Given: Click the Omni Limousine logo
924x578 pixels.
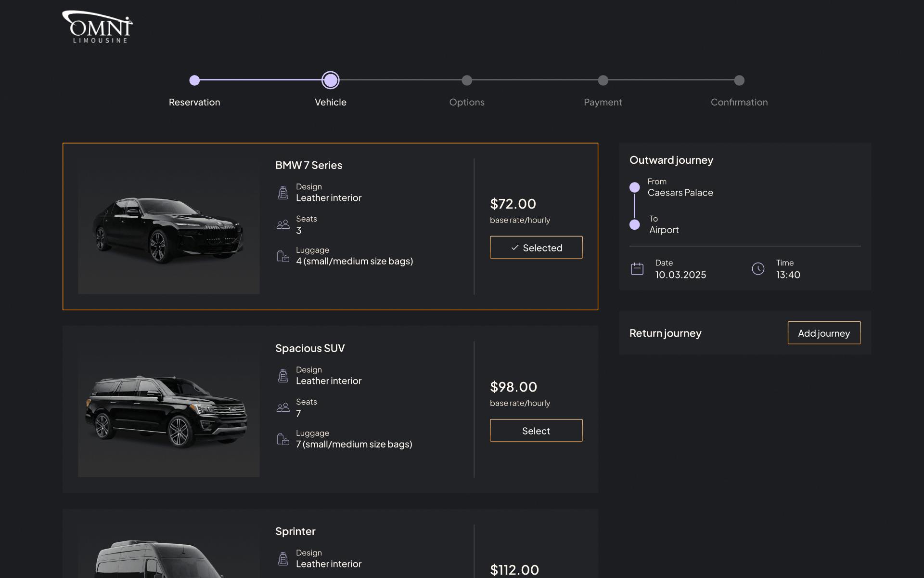Looking at the screenshot, I should [x=97, y=27].
